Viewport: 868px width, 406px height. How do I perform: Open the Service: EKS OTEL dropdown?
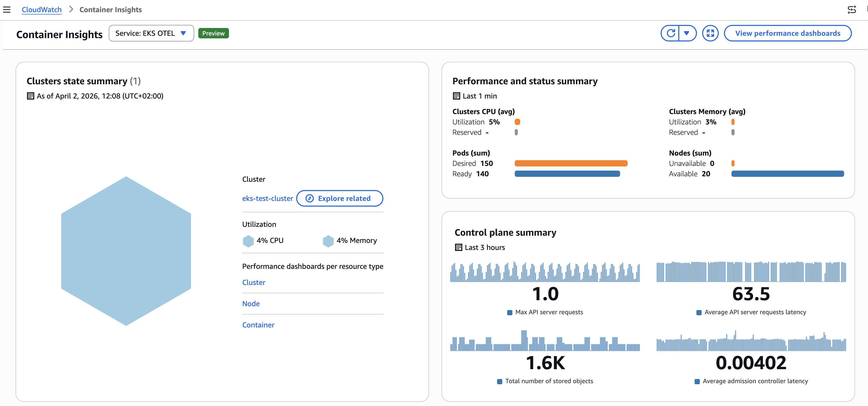coord(151,33)
